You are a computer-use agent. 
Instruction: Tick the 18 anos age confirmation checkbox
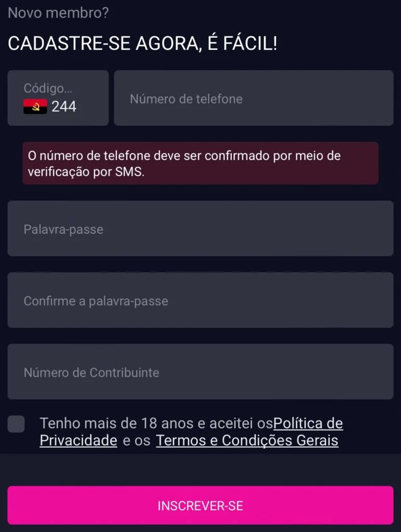coord(16,424)
